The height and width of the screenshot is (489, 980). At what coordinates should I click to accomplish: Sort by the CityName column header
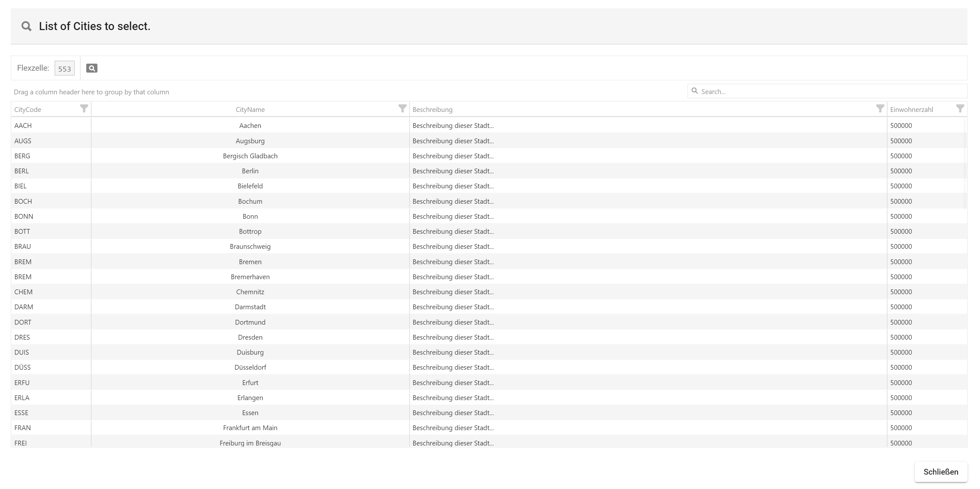pos(250,109)
